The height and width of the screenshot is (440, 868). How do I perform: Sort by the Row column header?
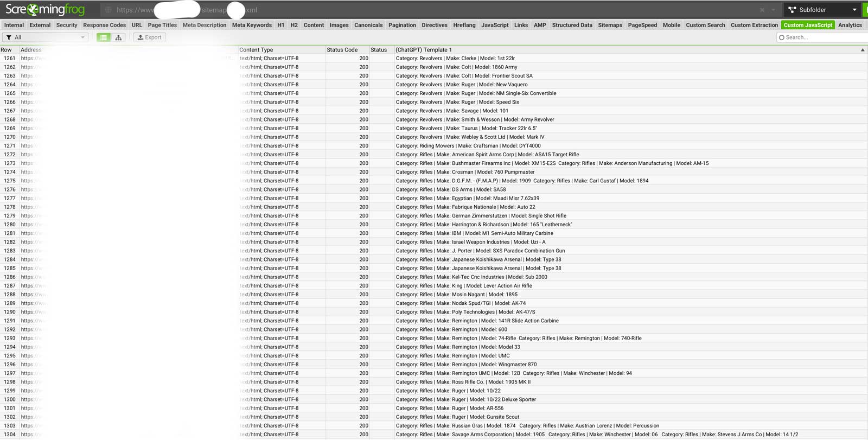[x=9, y=50]
